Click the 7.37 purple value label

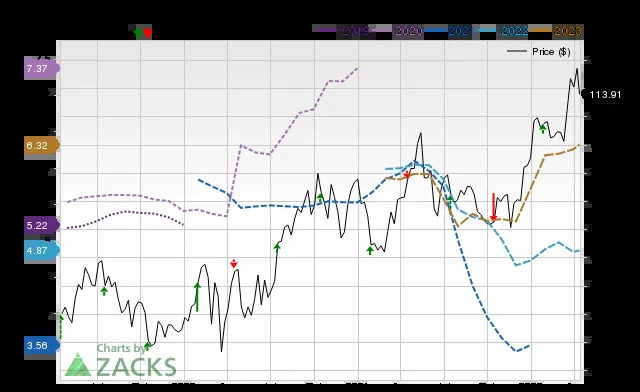42,68
